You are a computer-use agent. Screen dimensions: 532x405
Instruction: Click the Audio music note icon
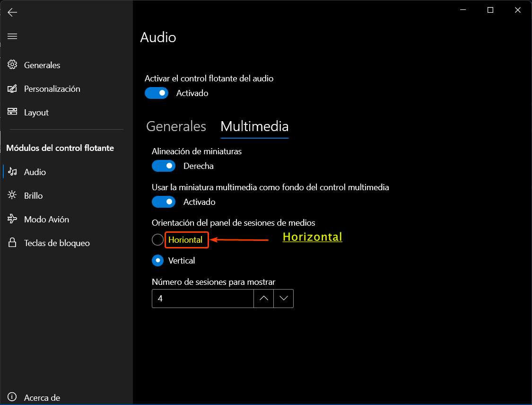coord(12,171)
